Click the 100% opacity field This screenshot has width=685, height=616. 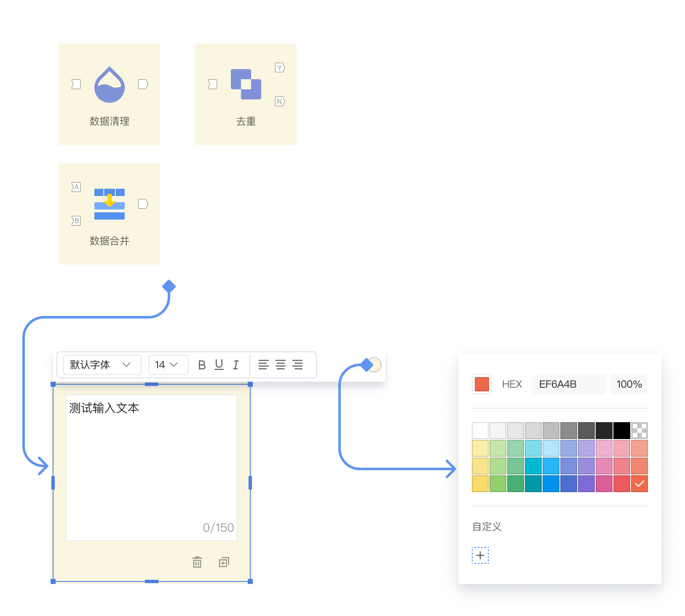pyautogui.click(x=629, y=384)
